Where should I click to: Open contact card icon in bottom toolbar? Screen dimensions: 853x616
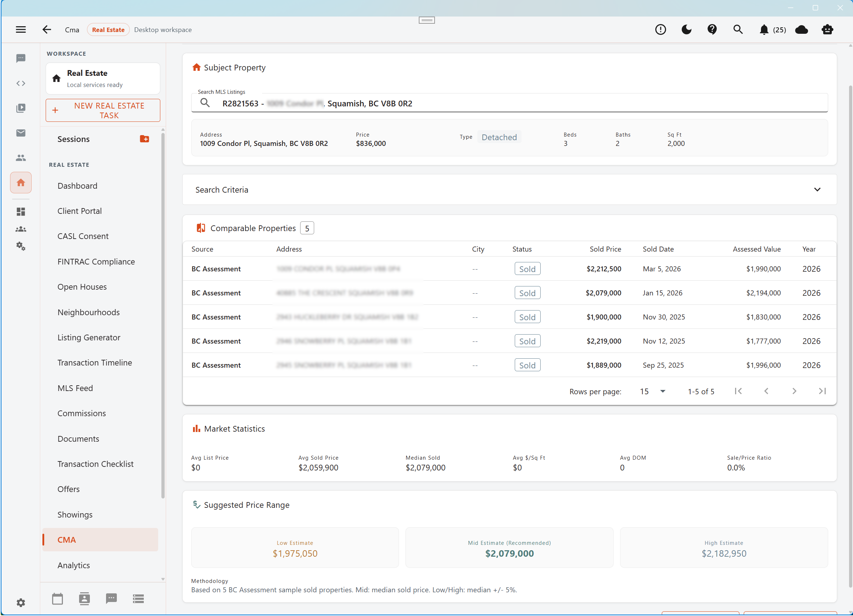(84, 599)
